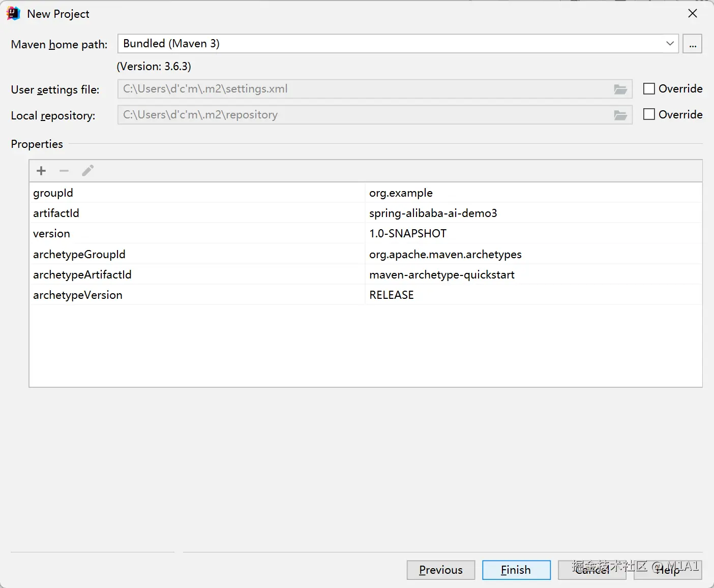Select the 1.0-SNAPSHOT version value cell
This screenshot has height=588, width=714.
point(533,233)
